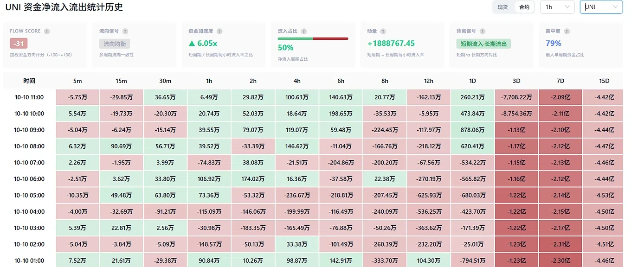Click the 流入占比 green-red progress bar
Image resolution: width=644 pixels, height=267 pixels.
coord(313,38)
